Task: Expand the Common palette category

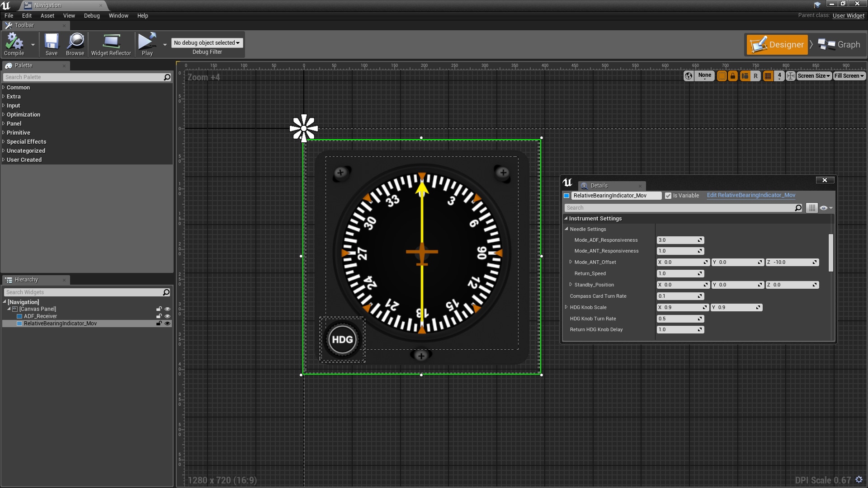Action: [x=4, y=88]
